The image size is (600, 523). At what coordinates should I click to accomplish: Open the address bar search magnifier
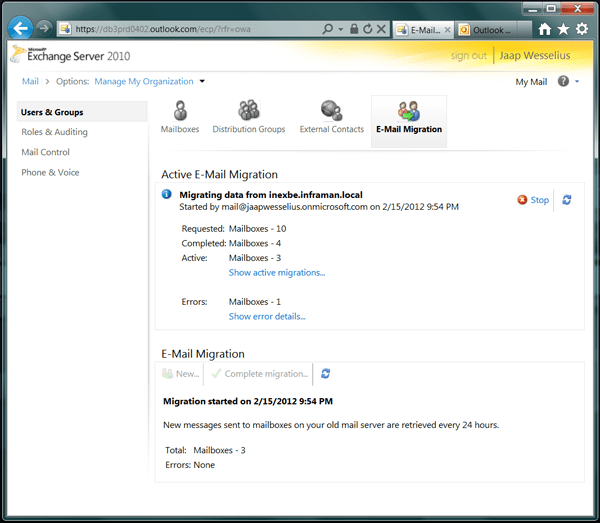[x=328, y=29]
